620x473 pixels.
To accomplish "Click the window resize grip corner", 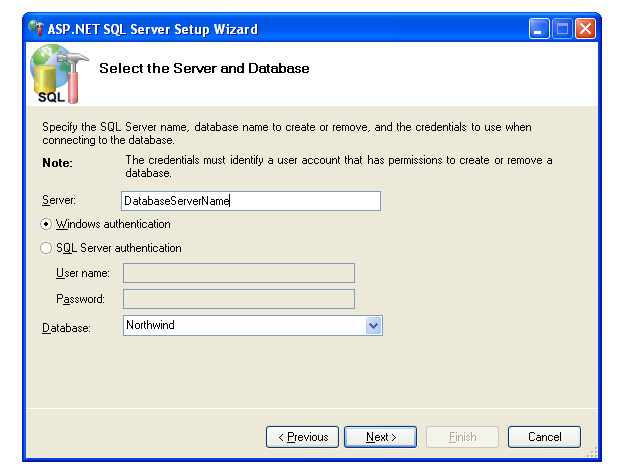I will coord(592,453).
